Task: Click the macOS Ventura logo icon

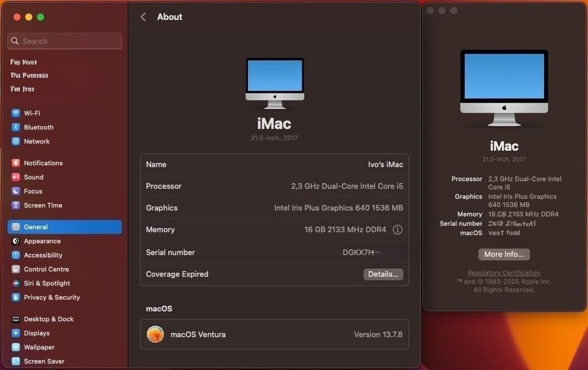Action: (x=155, y=334)
